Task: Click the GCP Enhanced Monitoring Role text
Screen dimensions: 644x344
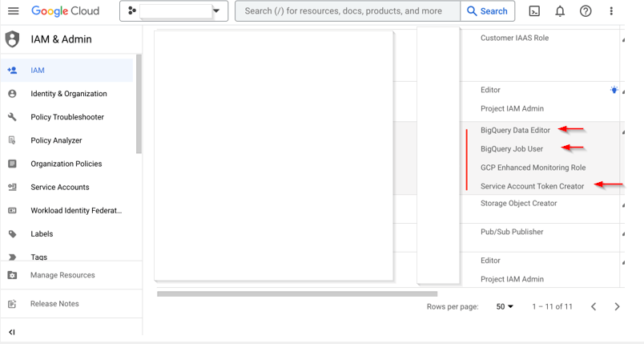Action: pyautogui.click(x=533, y=168)
